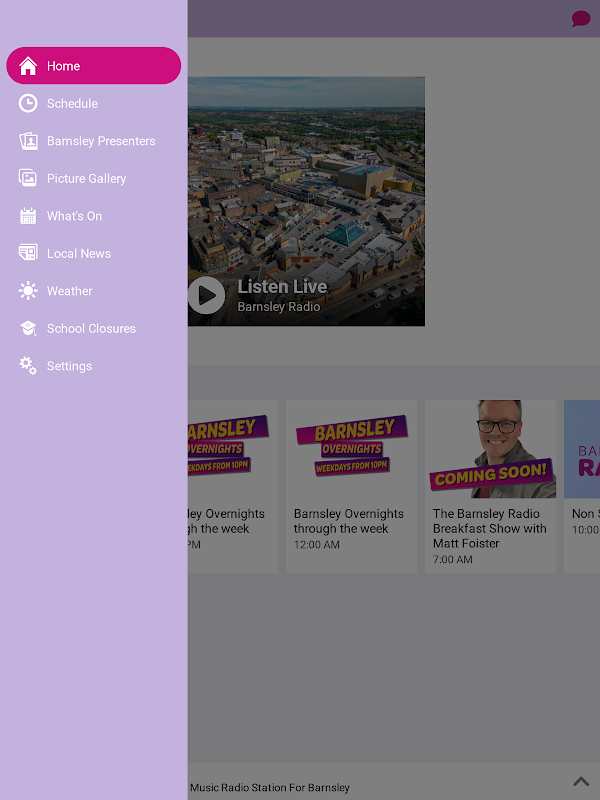Play the Listen Live stream button

207,295
